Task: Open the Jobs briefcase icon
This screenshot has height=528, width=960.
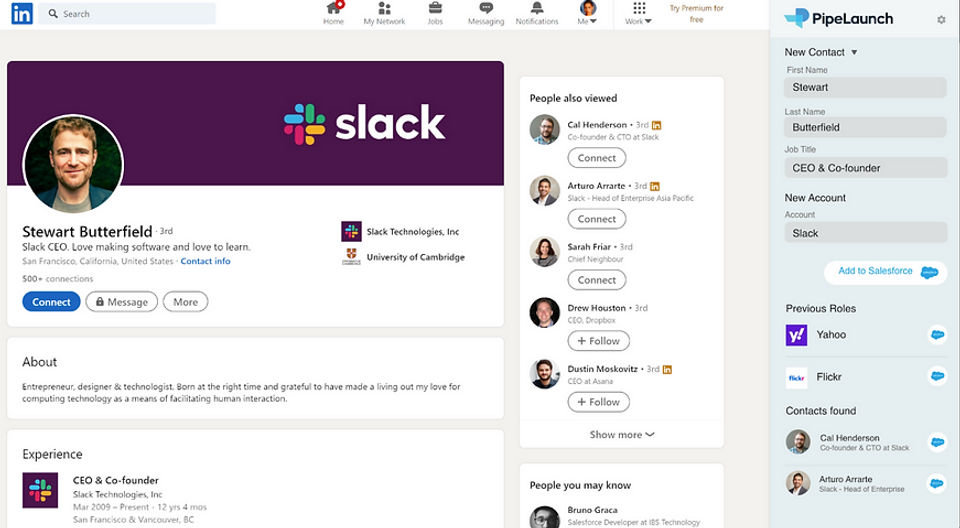Action: click(435, 9)
